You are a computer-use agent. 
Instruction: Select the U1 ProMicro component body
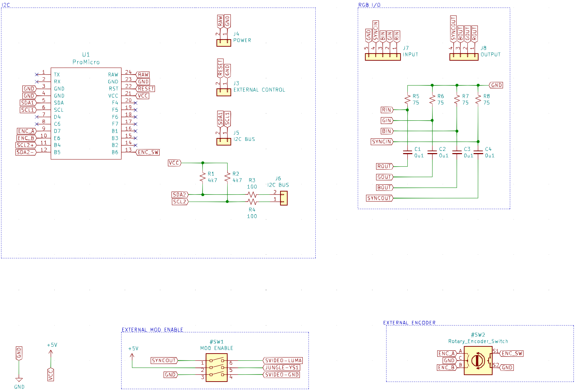[x=86, y=114]
